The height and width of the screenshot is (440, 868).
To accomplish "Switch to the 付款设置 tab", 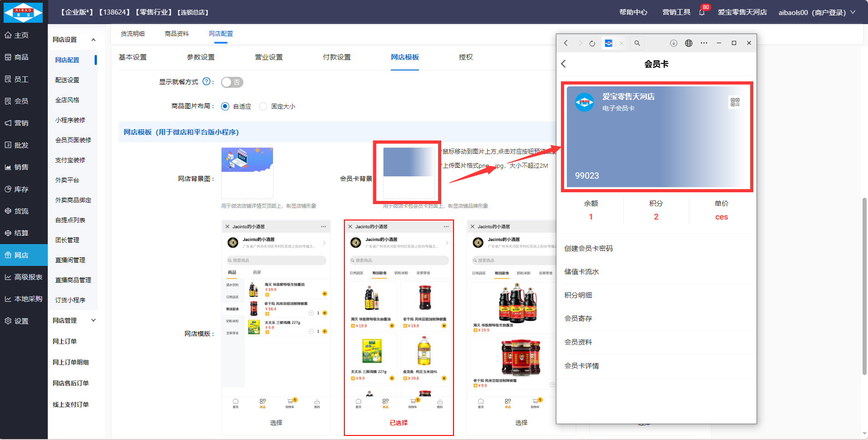I will pos(337,57).
